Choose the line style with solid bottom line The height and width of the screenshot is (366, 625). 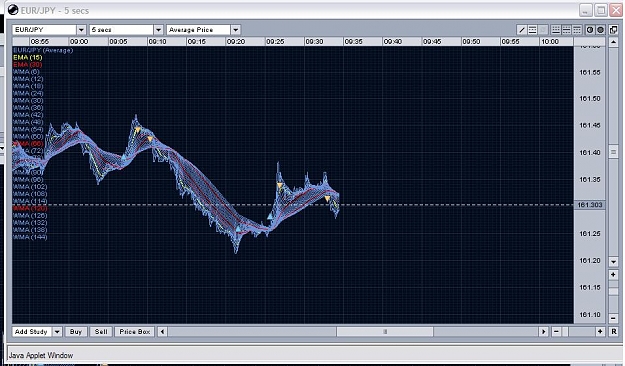(x=556, y=30)
